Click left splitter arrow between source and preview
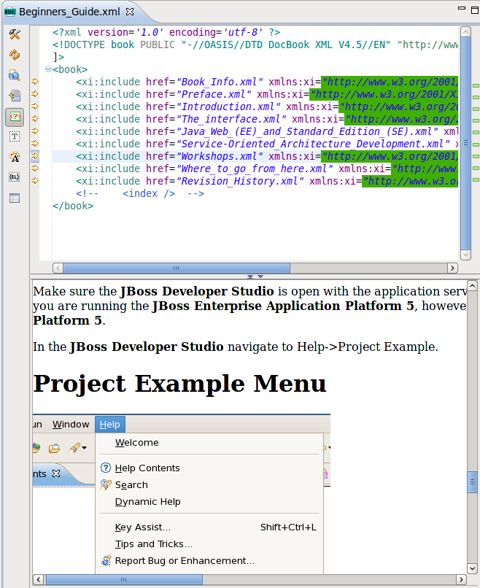480x588 pixels. coord(250,277)
